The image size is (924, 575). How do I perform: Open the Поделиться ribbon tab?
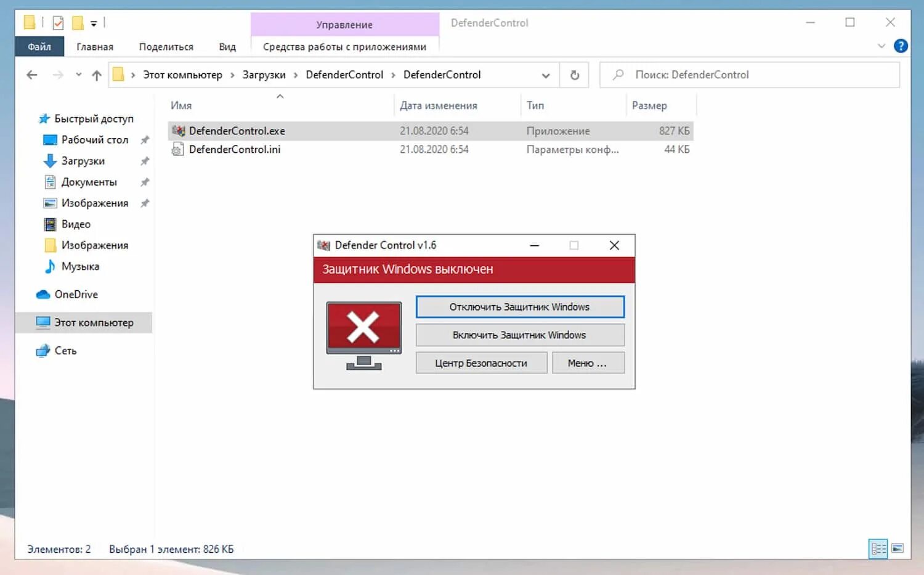pos(166,47)
